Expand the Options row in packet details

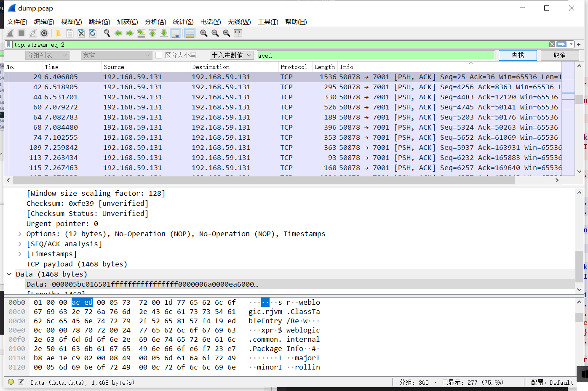[x=19, y=234]
